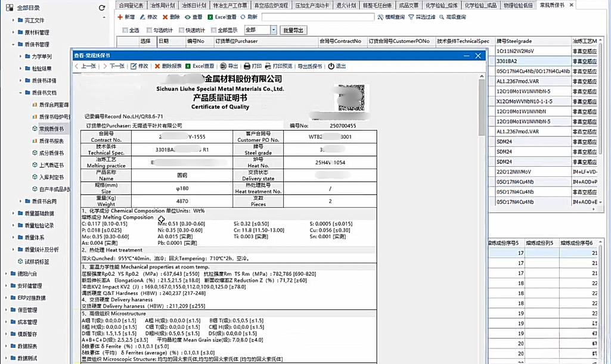Image resolution: width=611 pixels, height=364 pixels.
Task: Go to next certificate with 下一张
Action: pyautogui.click(x=114, y=66)
